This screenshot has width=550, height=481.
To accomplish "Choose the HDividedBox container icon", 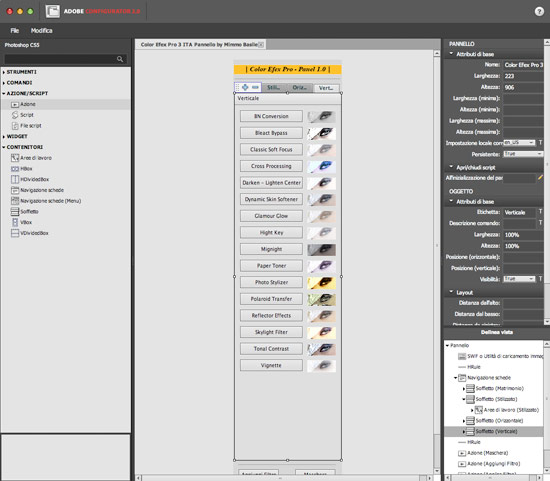I will point(15,179).
